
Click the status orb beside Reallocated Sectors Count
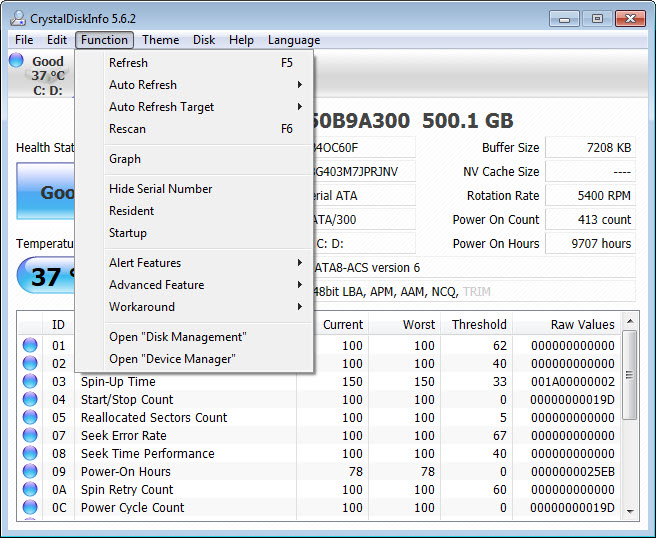(30, 417)
